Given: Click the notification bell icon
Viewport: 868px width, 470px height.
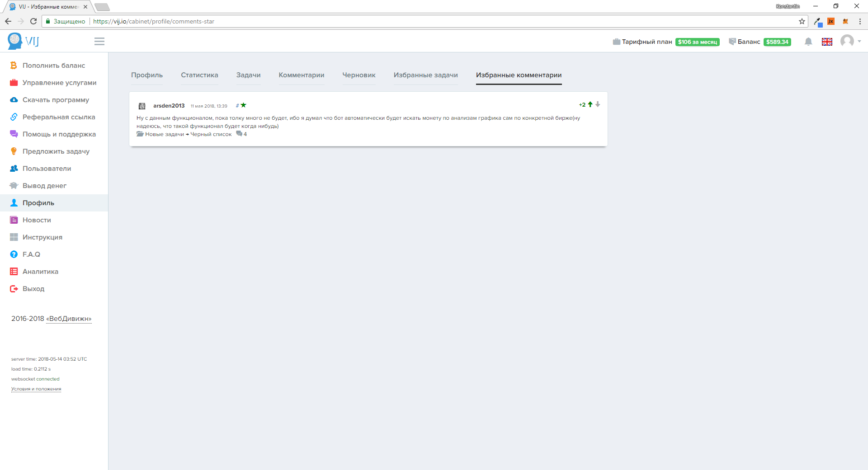Looking at the screenshot, I should pyautogui.click(x=808, y=42).
